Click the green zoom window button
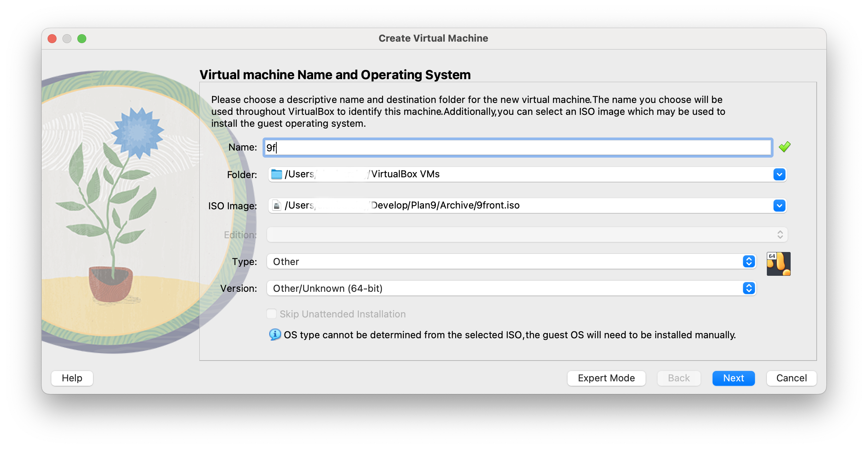868x449 pixels. click(82, 39)
